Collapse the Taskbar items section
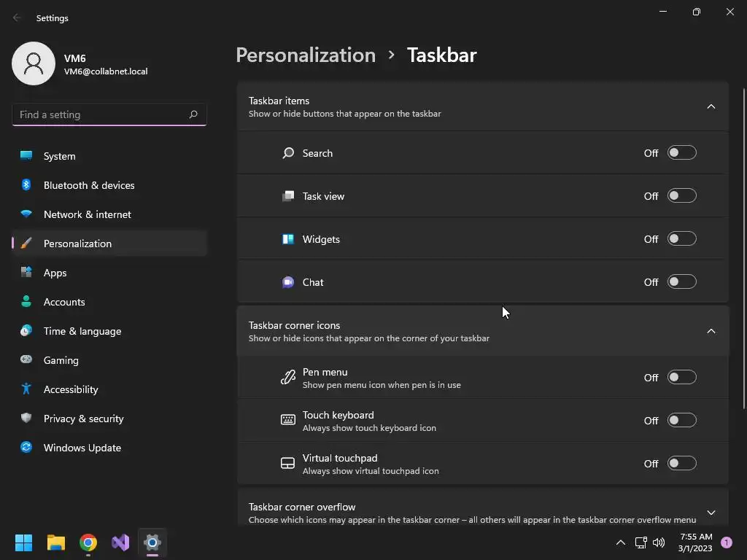Viewport: 747px width, 560px height. click(711, 106)
